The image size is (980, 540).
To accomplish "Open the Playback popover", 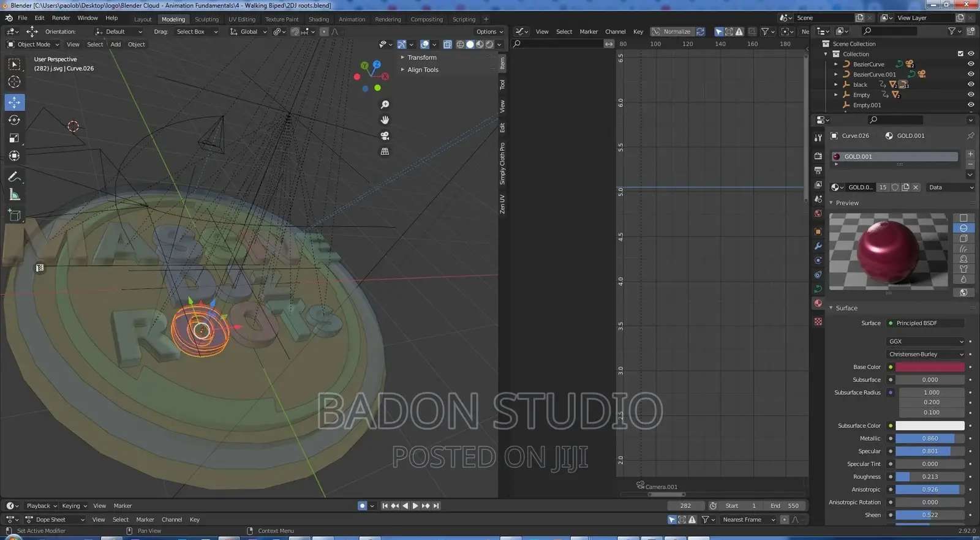I will pos(41,506).
